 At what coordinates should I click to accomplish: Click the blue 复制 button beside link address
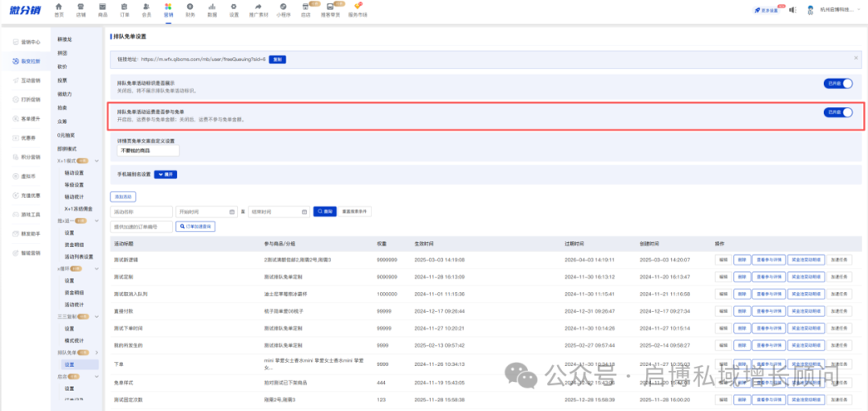(276, 59)
